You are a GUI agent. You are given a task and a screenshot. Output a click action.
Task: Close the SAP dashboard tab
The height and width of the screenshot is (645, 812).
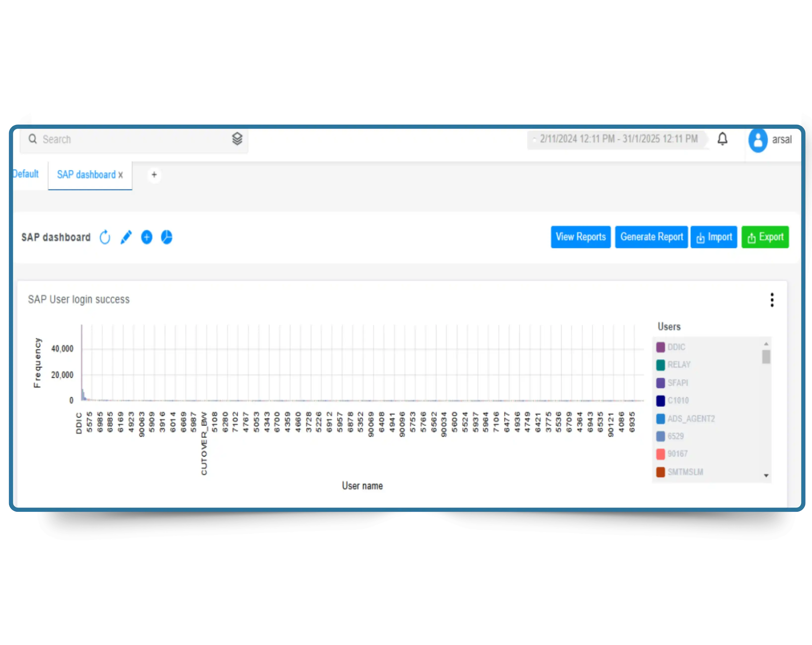(121, 175)
